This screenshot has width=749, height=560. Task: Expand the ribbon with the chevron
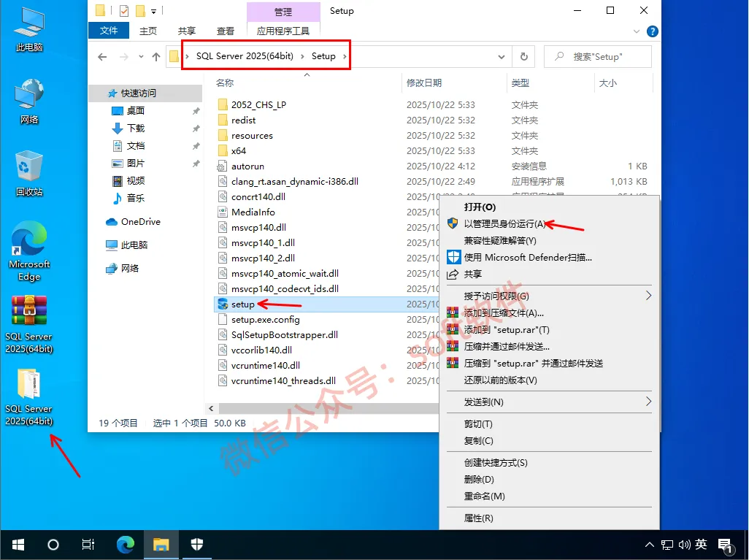coord(637,31)
